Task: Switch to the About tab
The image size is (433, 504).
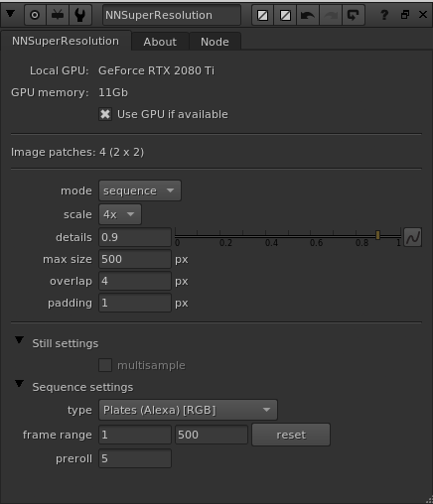Action: pyautogui.click(x=160, y=42)
